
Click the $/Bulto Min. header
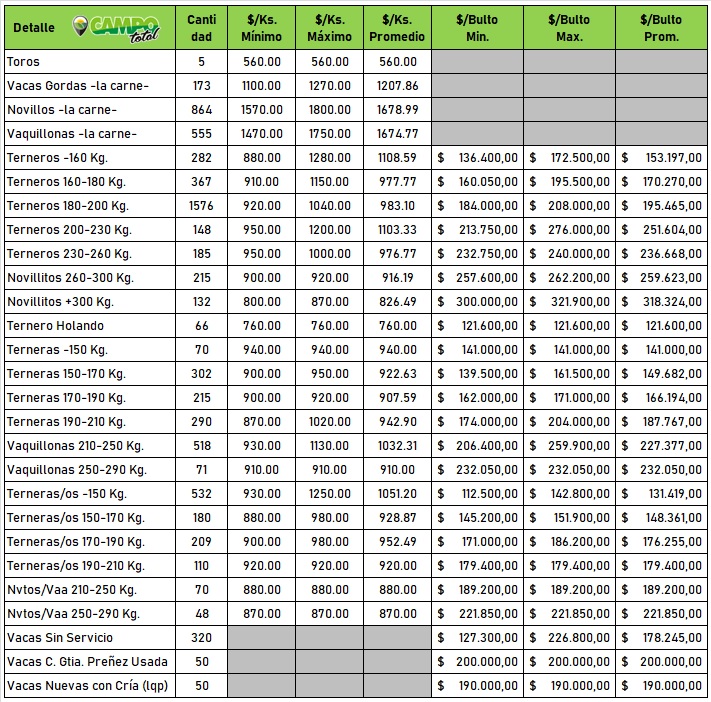(x=477, y=28)
